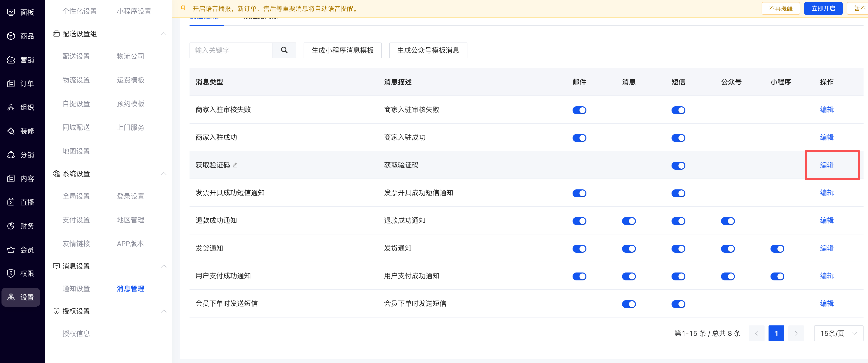Toggle 邮件 switch for 发票开具成功短信通知
Screen dimensions: 868x363
click(579, 193)
